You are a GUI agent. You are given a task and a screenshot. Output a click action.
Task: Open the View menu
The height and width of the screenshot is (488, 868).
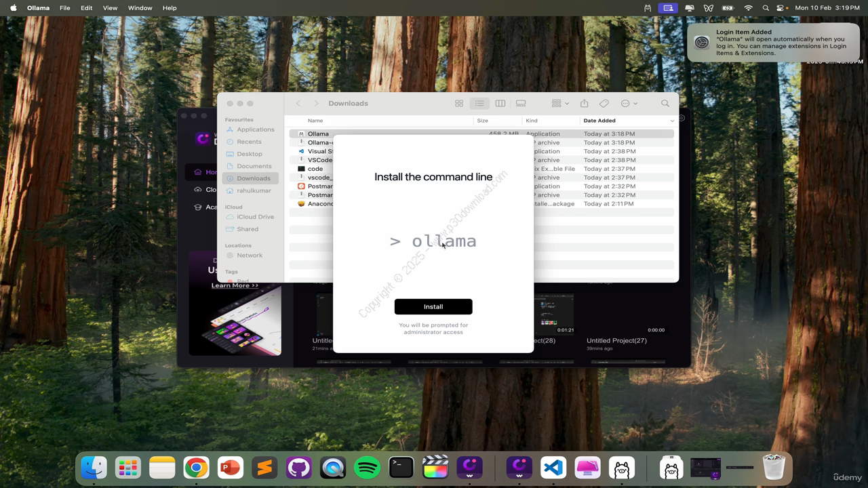click(x=110, y=7)
